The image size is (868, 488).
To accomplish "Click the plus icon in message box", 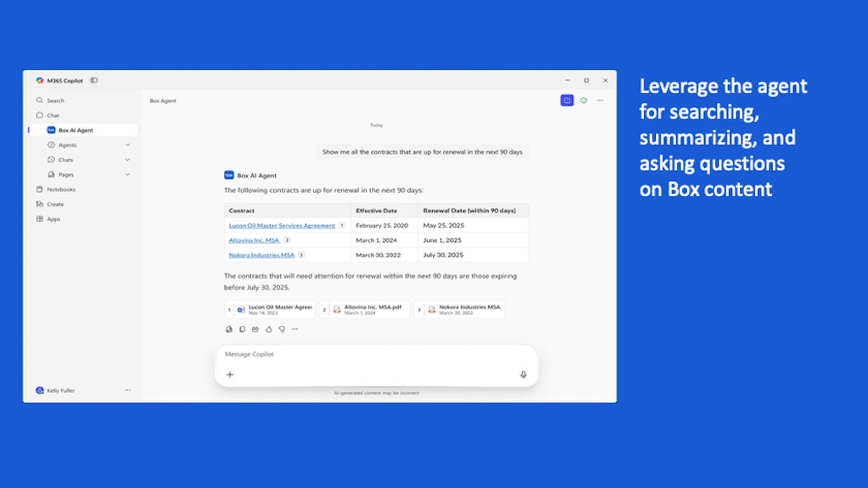I will 230,375.
